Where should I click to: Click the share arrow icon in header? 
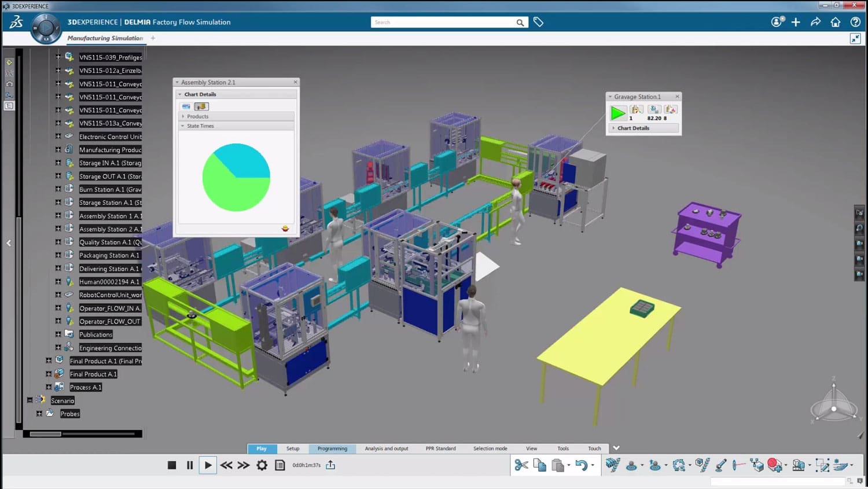coord(815,22)
